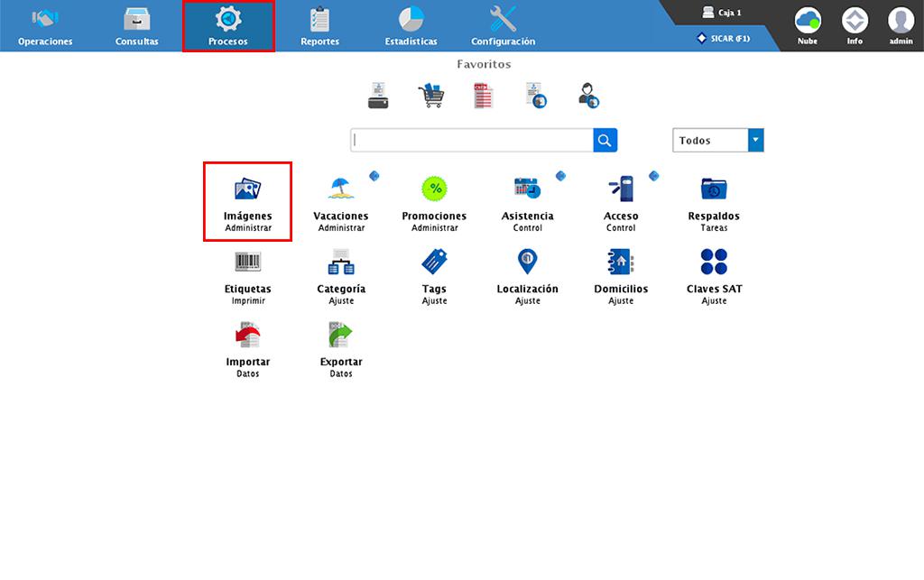Image resolution: width=924 pixels, height=580 pixels.
Task: Switch to the Operaciones tab
Action: 45,26
